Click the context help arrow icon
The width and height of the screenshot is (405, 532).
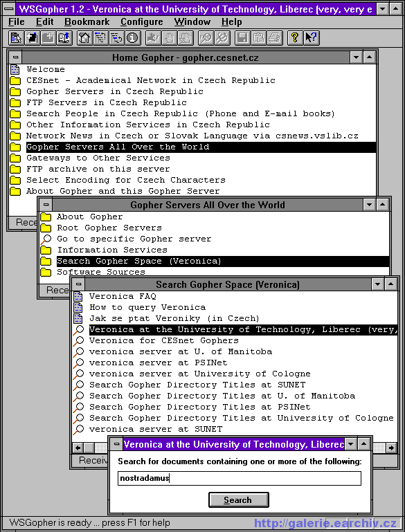click(311, 37)
